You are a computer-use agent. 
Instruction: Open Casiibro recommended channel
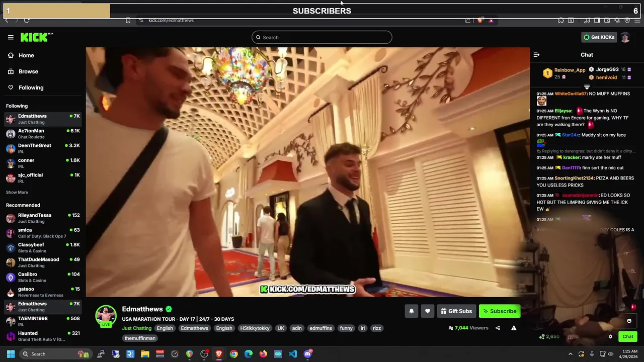[43, 277]
